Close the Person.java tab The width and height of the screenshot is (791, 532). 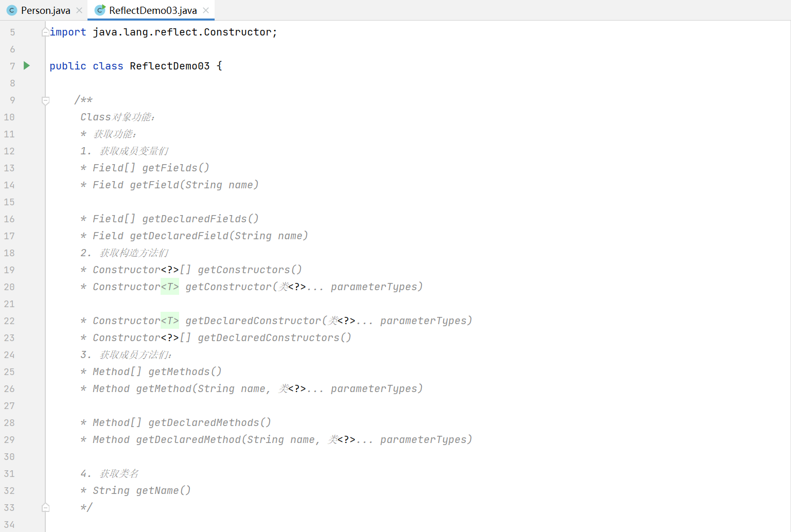(x=79, y=10)
